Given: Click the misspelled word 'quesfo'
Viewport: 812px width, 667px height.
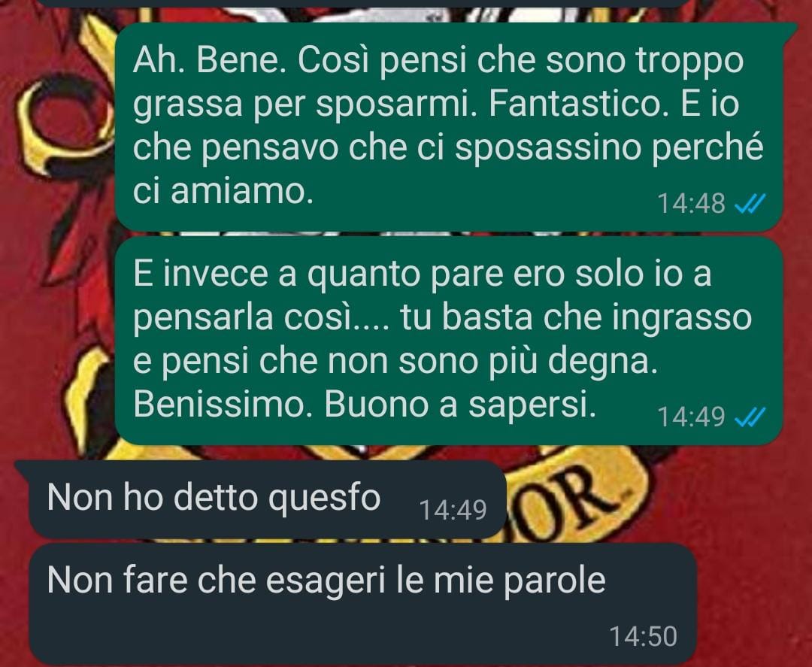Looking at the screenshot, I should 325,498.
